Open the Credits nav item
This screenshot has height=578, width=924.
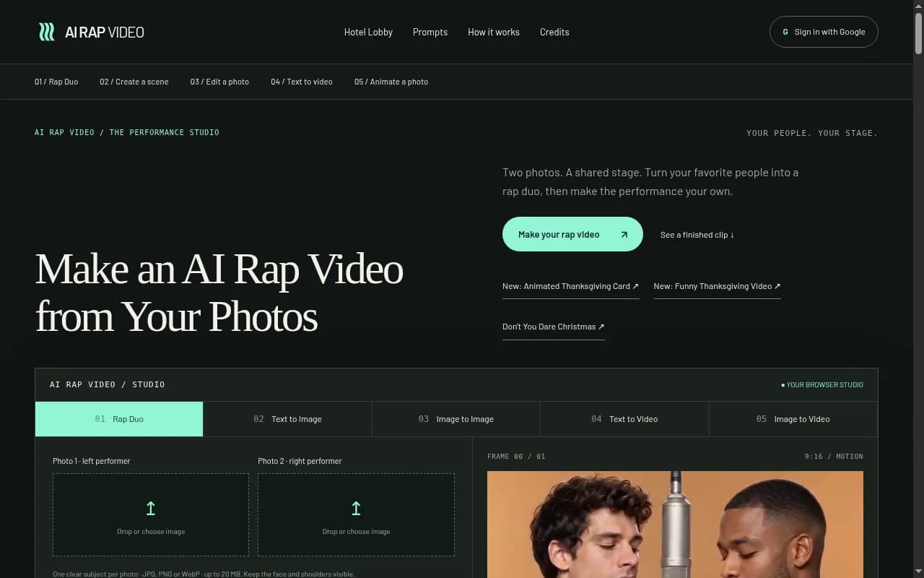click(x=554, y=32)
